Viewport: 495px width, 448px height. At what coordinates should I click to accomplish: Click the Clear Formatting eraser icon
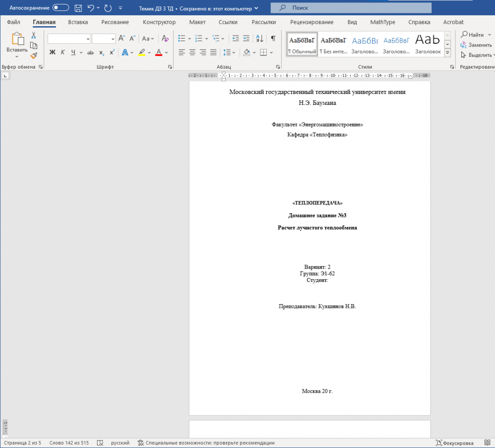165,39
